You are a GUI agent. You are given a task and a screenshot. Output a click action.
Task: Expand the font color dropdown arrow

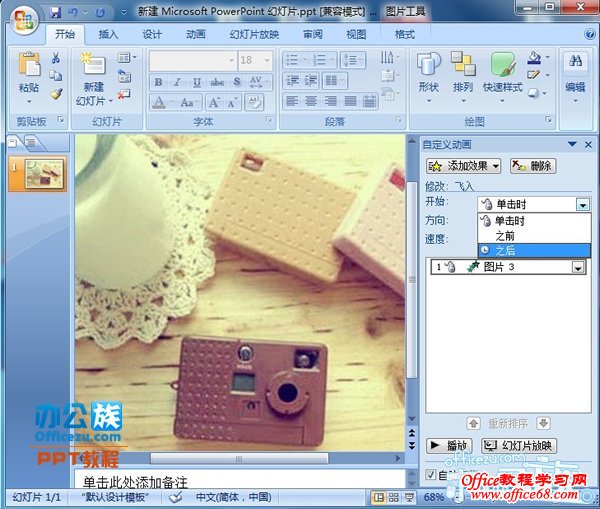click(x=172, y=103)
